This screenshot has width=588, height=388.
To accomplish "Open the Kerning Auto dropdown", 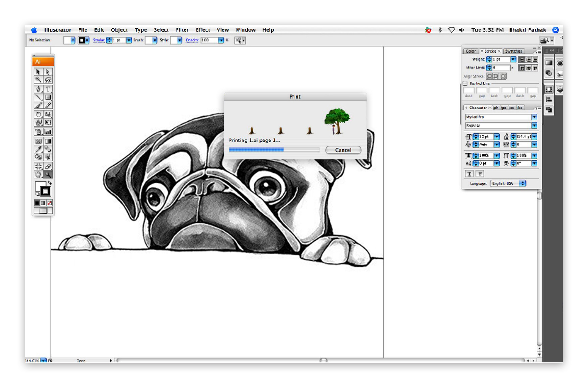I will [497, 145].
